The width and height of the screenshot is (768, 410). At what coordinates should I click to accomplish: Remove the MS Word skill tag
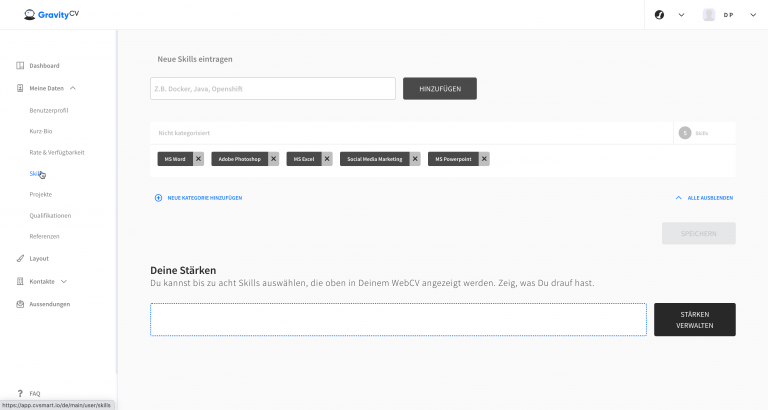pos(198,159)
